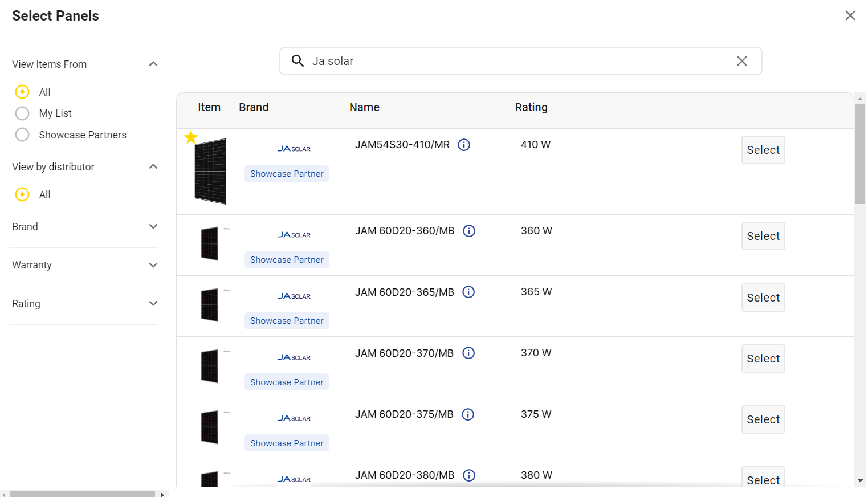Image resolution: width=868 pixels, height=497 pixels.
Task: Select the All radio under View Items From
Action: [x=22, y=92]
